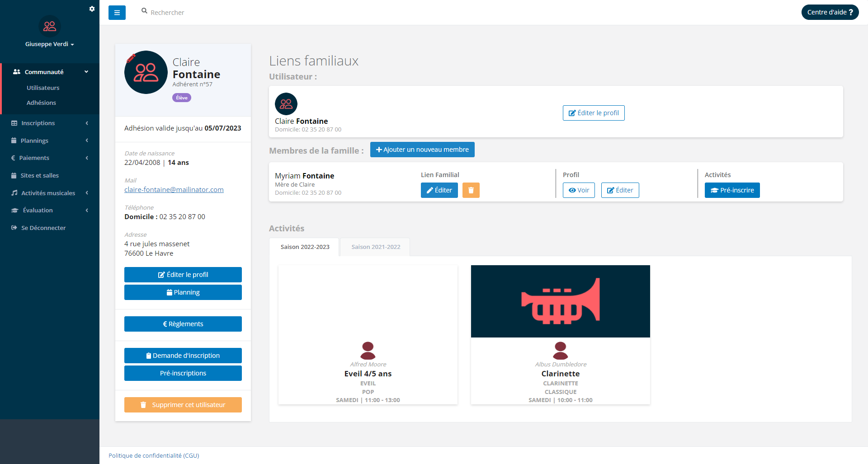
Task: Collapse the Communauté section chevron
Action: pos(86,71)
